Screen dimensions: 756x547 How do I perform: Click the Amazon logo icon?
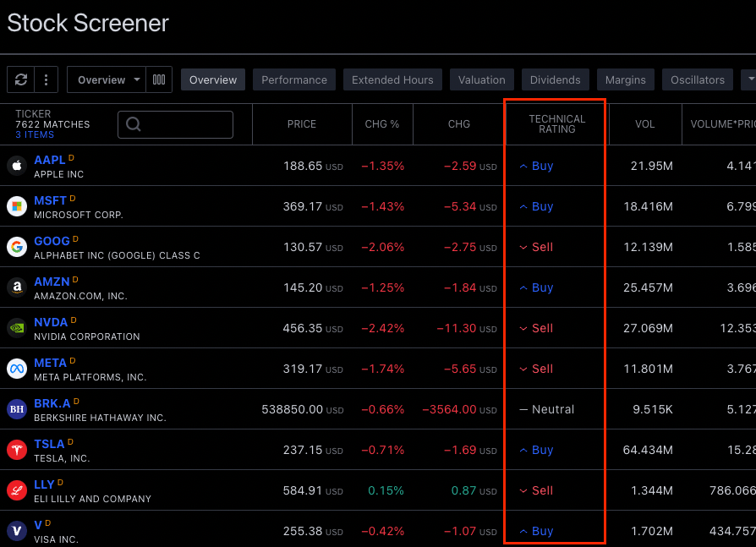[x=17, y=287]
